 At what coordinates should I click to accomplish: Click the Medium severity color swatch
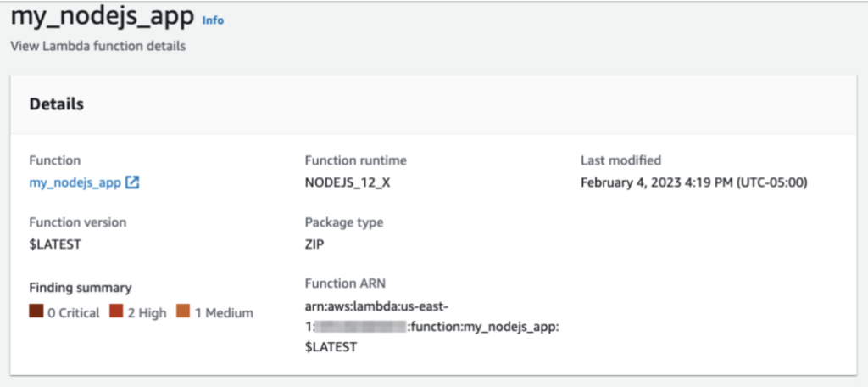click(183, 311)
